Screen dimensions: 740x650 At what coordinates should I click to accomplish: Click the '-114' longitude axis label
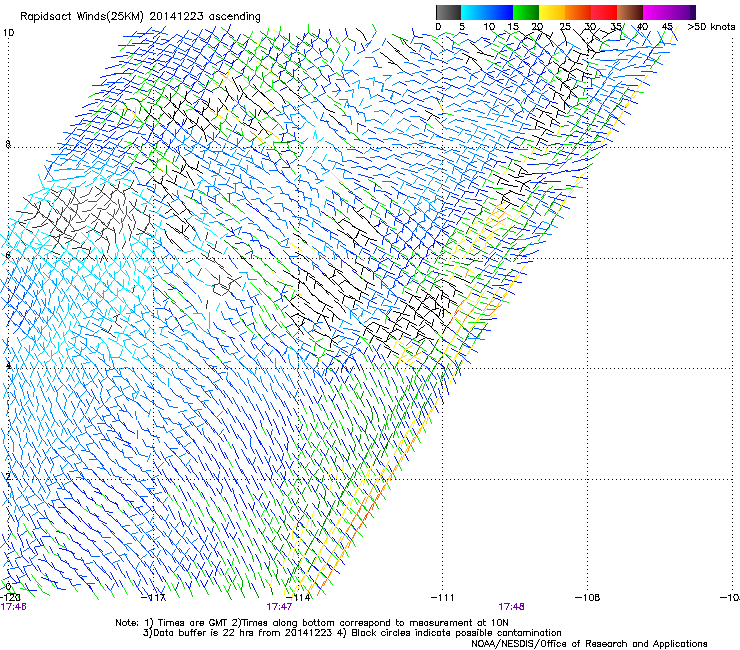point(298,598)
